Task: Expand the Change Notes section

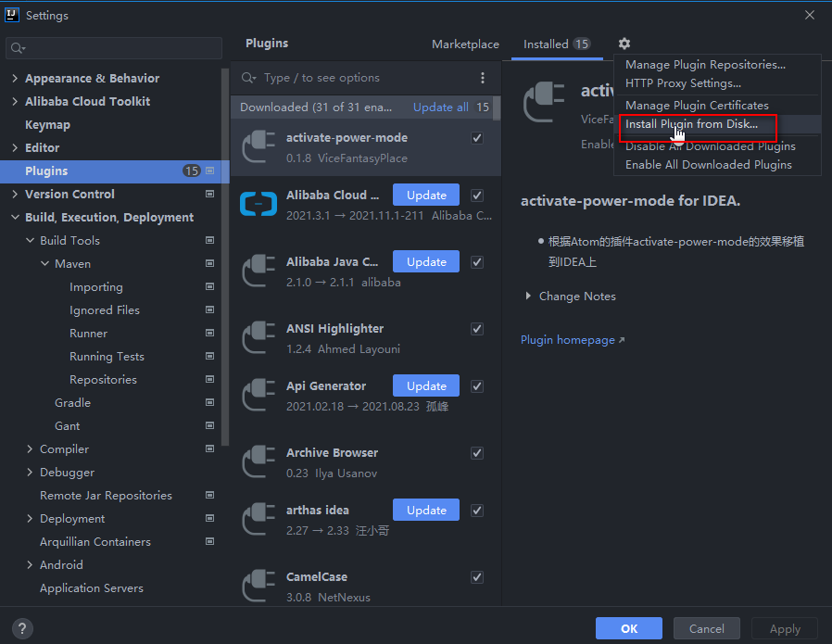Action: 528,296
